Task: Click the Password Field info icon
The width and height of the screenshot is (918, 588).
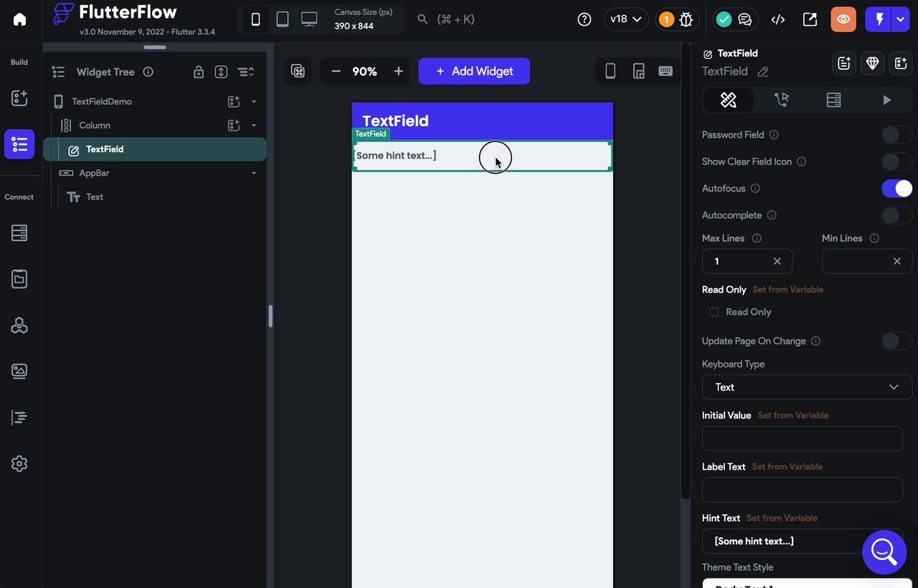Action: [774, 135]
